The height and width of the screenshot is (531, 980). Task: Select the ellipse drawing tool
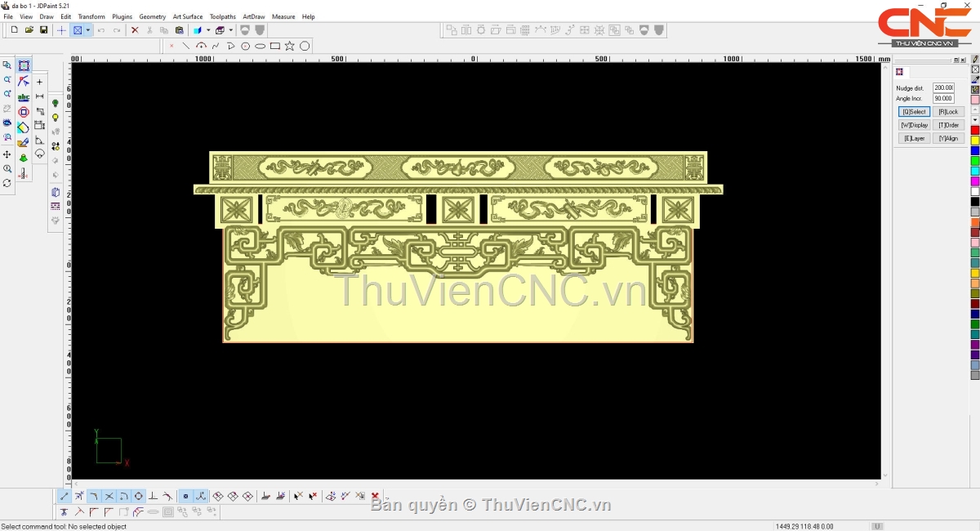[260, 46]
